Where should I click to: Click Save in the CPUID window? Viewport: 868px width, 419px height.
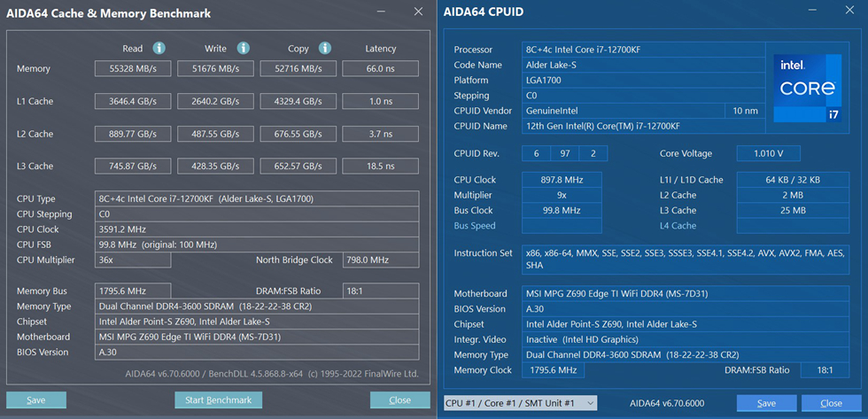[766, 403]
